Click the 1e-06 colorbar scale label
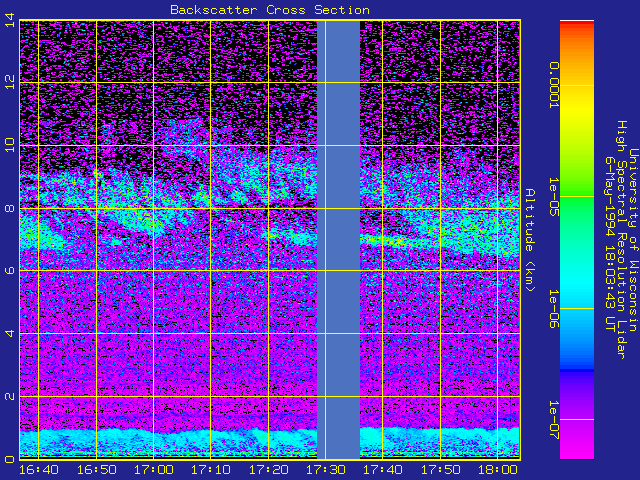This screenshot has height=480, width=640. [553, 309]
